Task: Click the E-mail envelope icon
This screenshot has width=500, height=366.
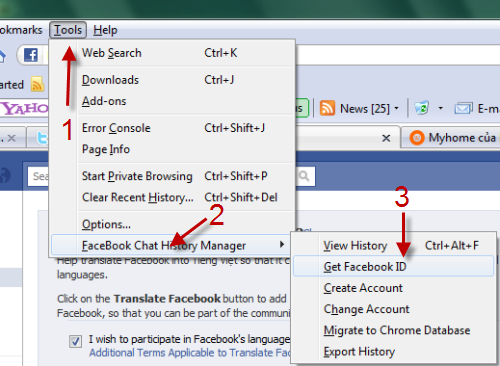Action: (463, 108)
